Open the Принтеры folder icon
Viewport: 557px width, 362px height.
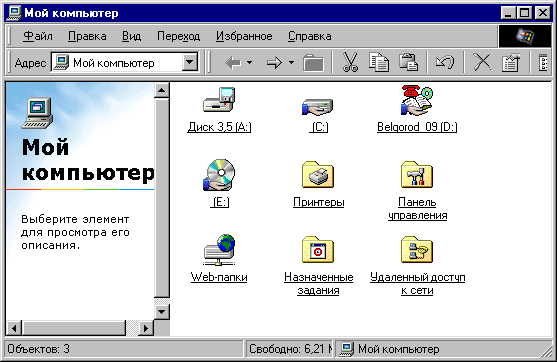click(x=318, y=174)
